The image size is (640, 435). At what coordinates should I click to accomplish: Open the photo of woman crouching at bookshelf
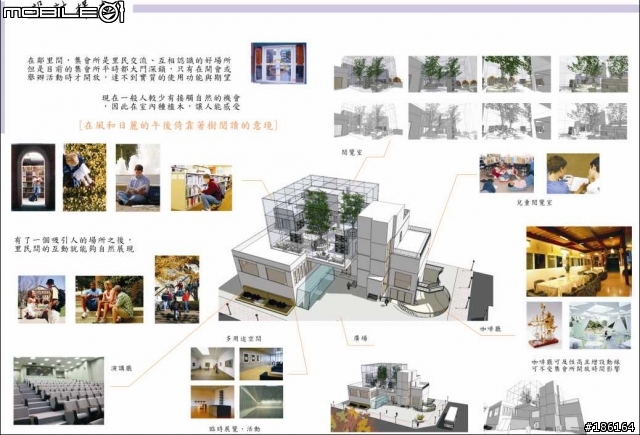coord(202,188)
